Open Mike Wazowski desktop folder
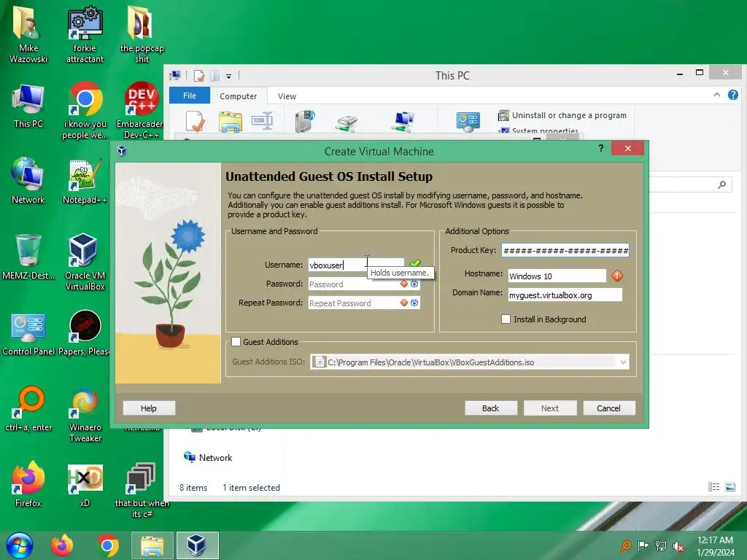The height and width of the screenshot is (560, 747). point(28,34)
